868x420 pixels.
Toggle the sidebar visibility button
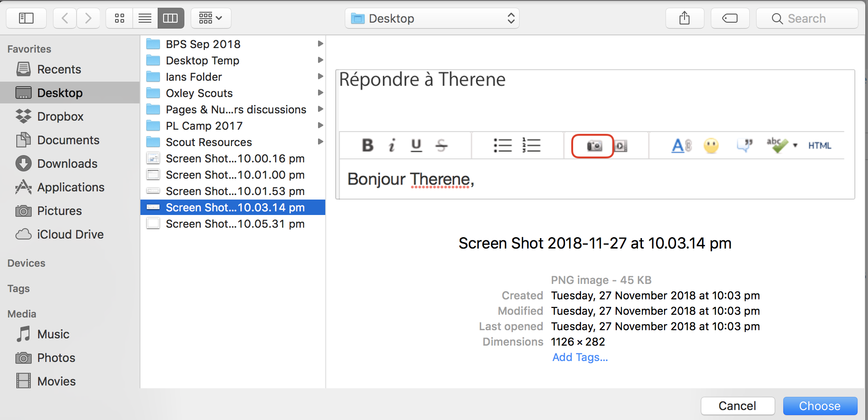click(x=26, y=18)
